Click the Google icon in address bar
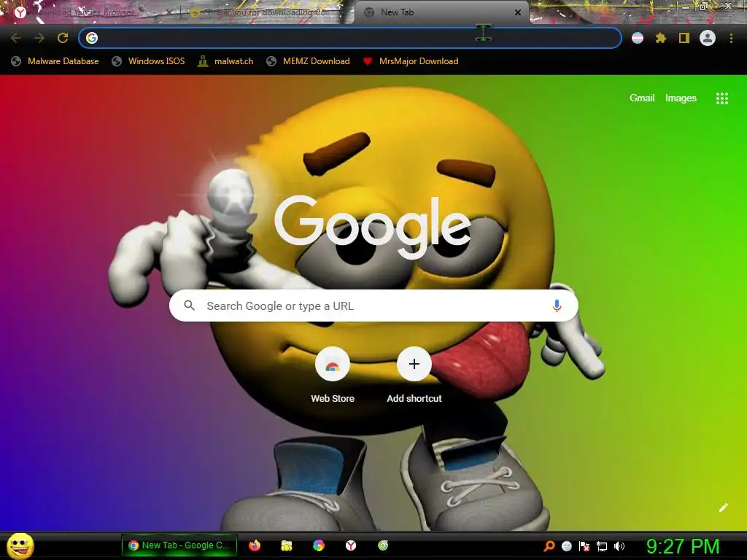The width and height of the screenshot is (747, 560). (92, 38)
